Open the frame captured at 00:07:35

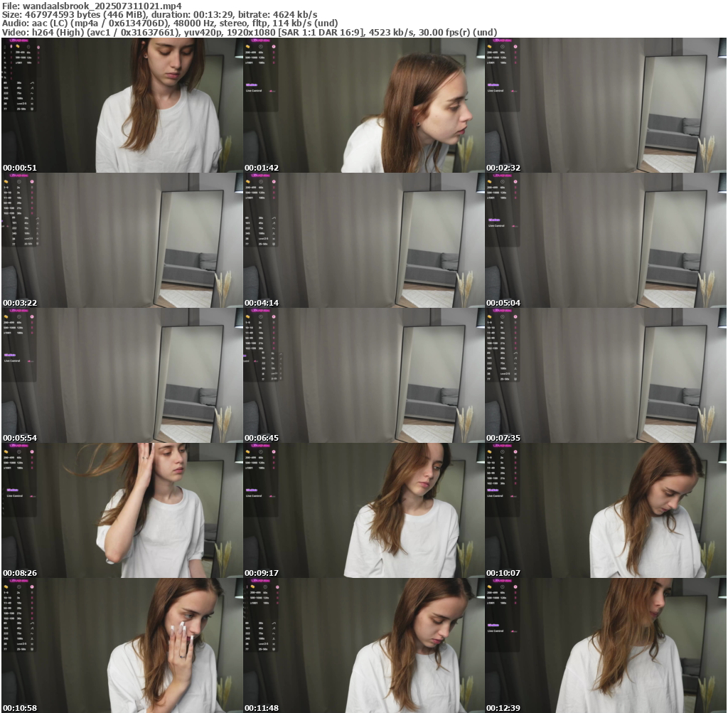click(606, 375)
